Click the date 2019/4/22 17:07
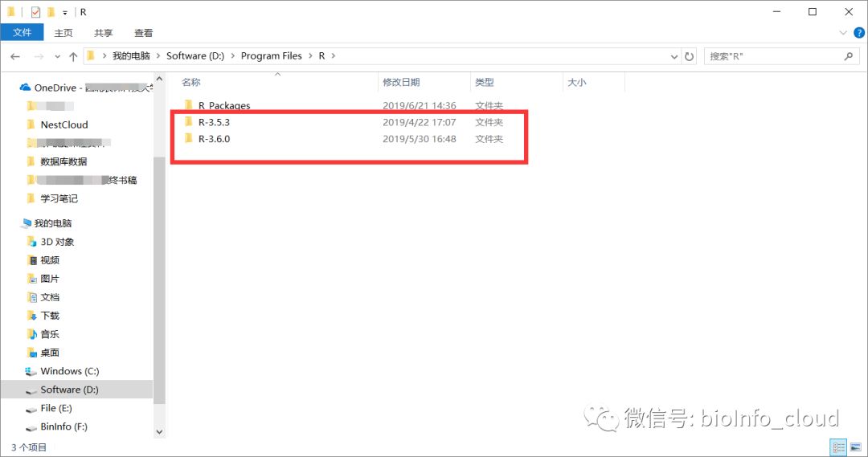The width and height of the screenshot is (868, 457). (419, 122)
